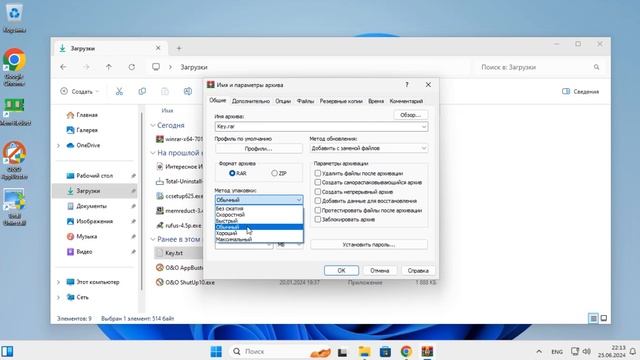Click the Copy icon in Explorer toolbar

tap(142, 91)
